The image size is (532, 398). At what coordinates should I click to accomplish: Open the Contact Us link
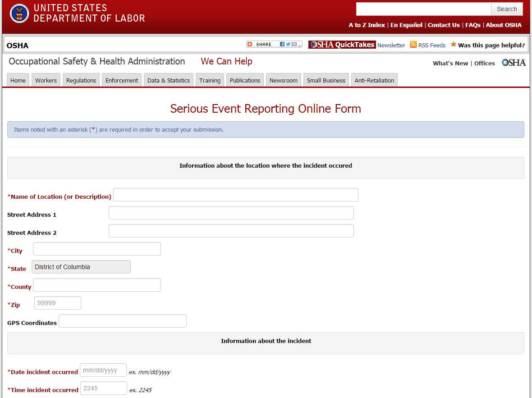pos(444,25)
